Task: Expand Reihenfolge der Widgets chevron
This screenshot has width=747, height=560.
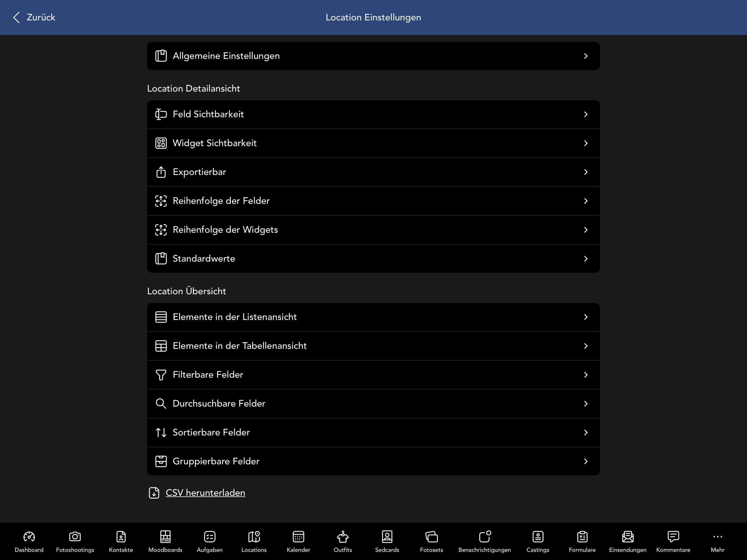Action: point(586,230)
